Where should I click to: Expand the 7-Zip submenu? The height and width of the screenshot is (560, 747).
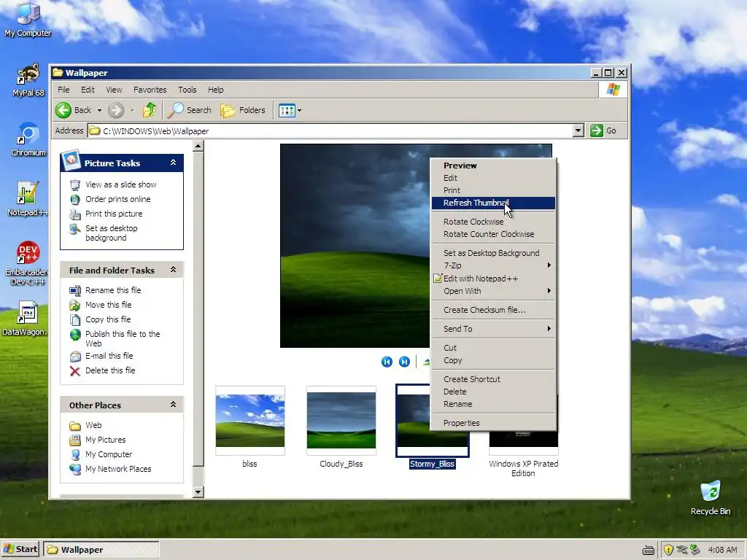click(x=493, y=265)
